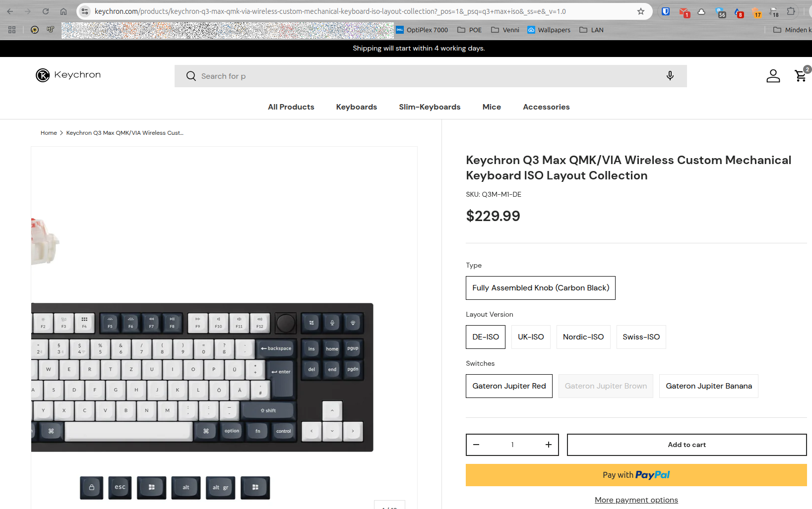Bookmark this page with the star icon
Viewport: 812px width, 509px height.
click(x=641, y=11)
